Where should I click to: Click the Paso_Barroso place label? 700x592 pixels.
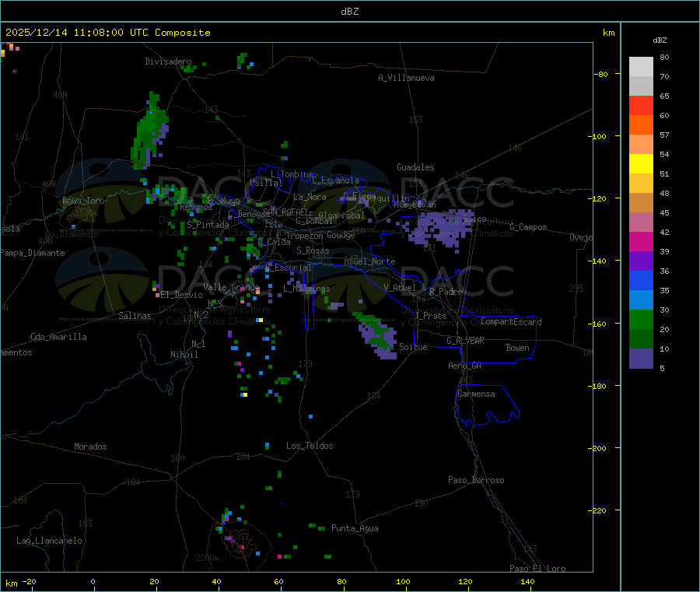pyautogui.click(x=476, y=480)
